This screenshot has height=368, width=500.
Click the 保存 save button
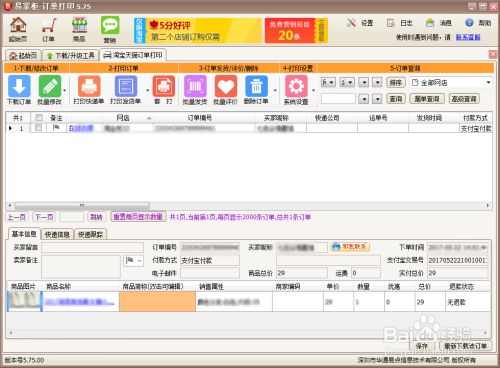[x=421, y=346]
